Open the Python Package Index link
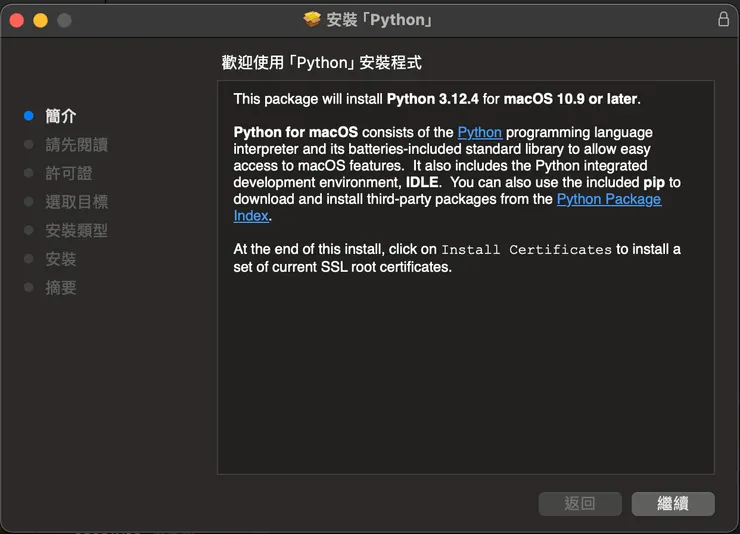The image size is (740, 534). (608, 199)
